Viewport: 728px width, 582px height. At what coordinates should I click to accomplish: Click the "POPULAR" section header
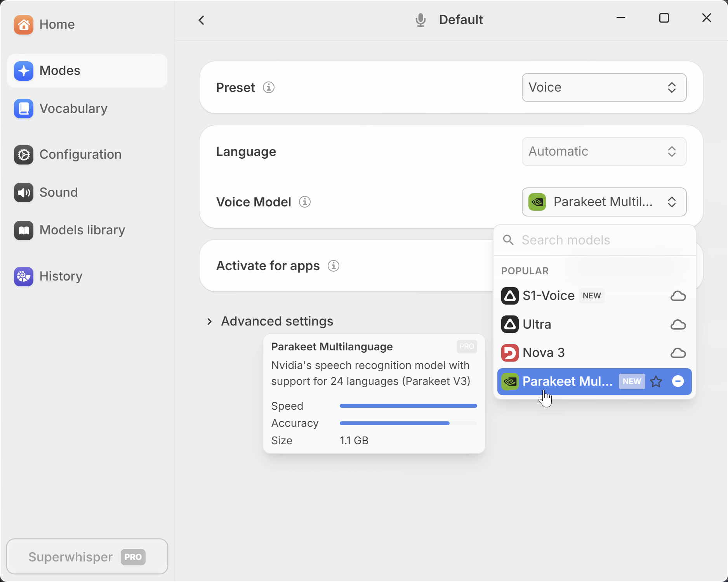coord(525,271)
